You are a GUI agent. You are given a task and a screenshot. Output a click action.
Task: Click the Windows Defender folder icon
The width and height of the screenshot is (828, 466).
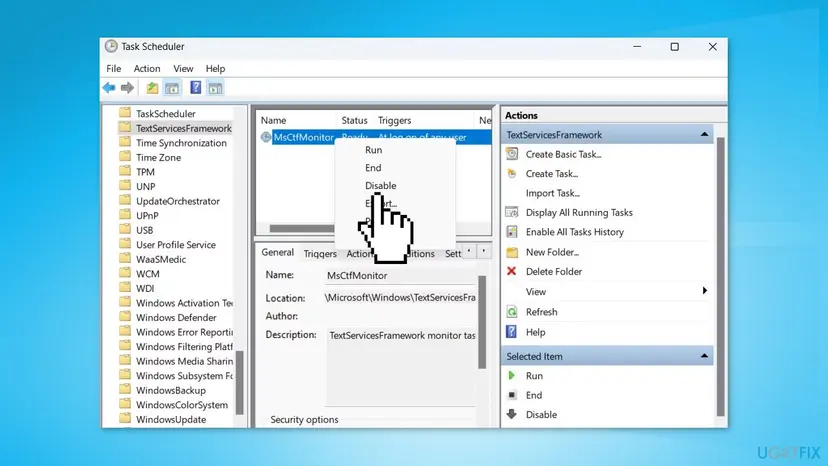click(125, 317)
